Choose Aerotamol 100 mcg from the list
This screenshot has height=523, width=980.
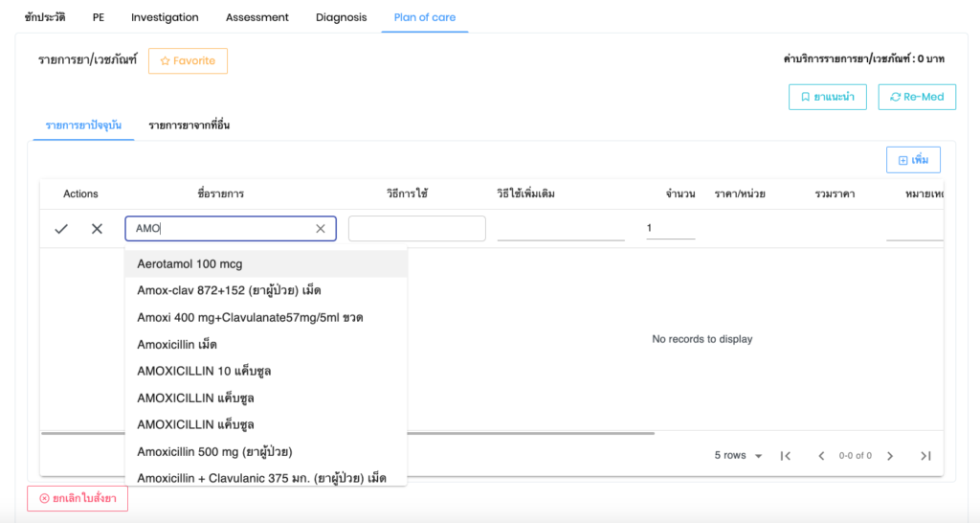[189, 263]
